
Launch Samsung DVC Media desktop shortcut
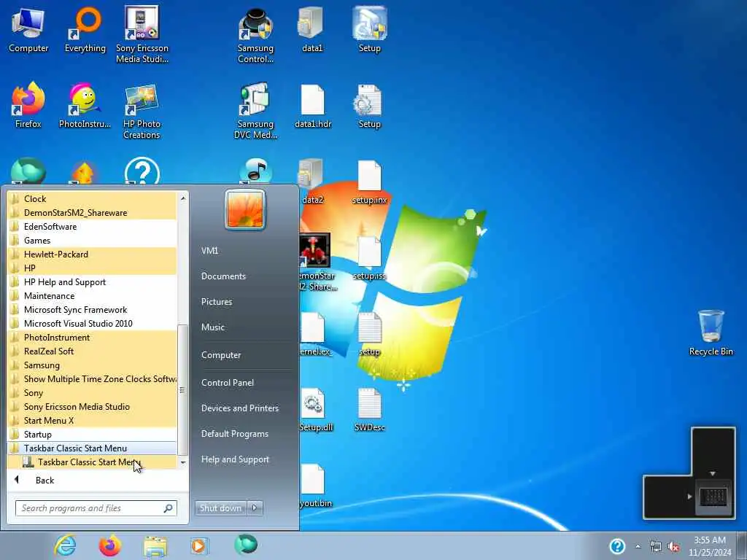click(255, 111)
